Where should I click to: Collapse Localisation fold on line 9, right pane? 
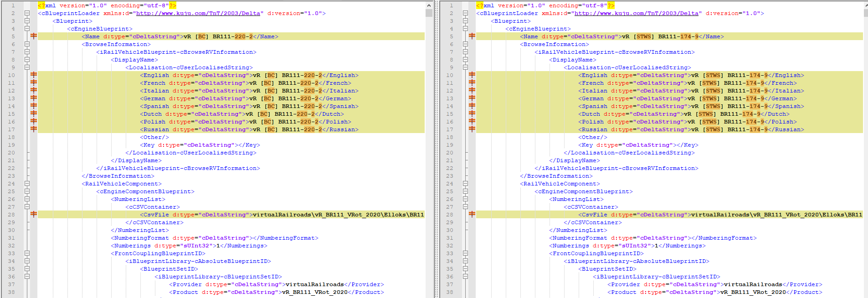[465, 67]
